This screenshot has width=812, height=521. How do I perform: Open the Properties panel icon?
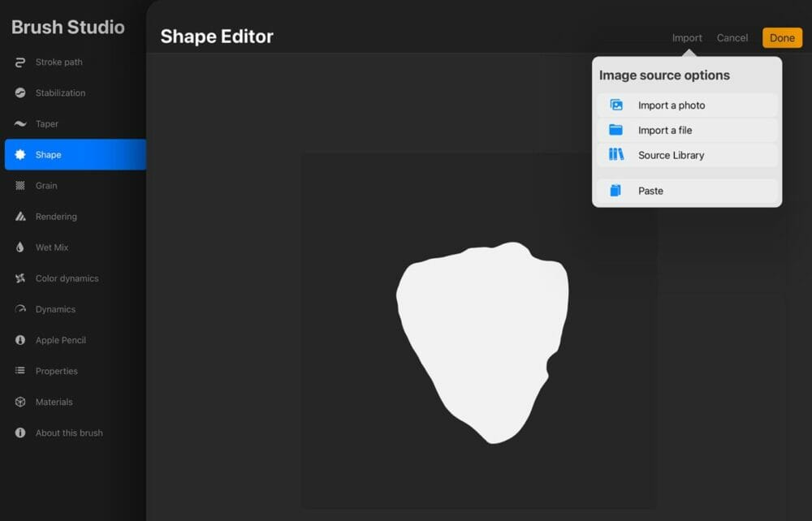pos(19,371)
